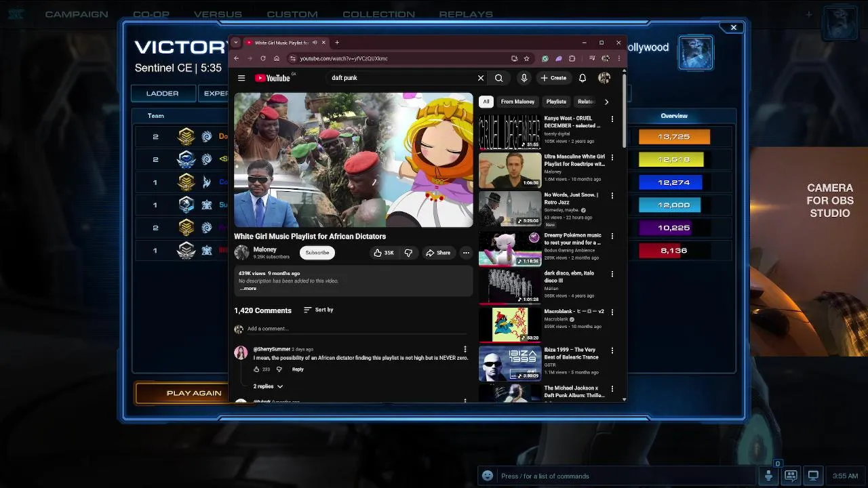
Task: Subscribe to the Maloney channel
Action: pyautogui.click(x=317, y=253)
